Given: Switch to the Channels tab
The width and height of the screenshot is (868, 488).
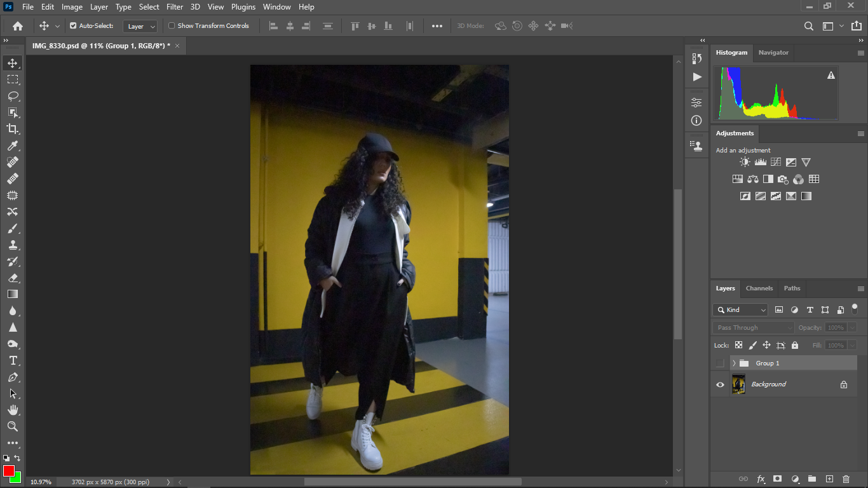Looking at the screenshot, I should (x=759, y=288).
